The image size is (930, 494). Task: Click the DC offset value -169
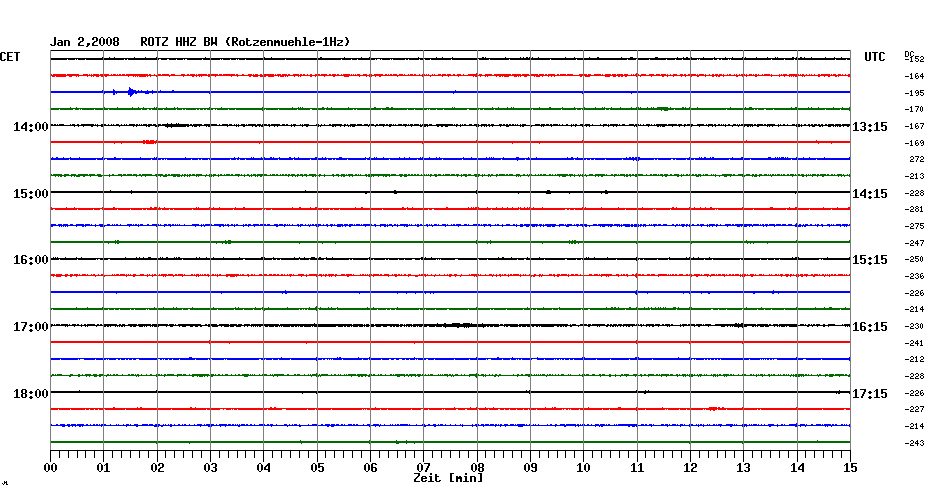[915, 143]
